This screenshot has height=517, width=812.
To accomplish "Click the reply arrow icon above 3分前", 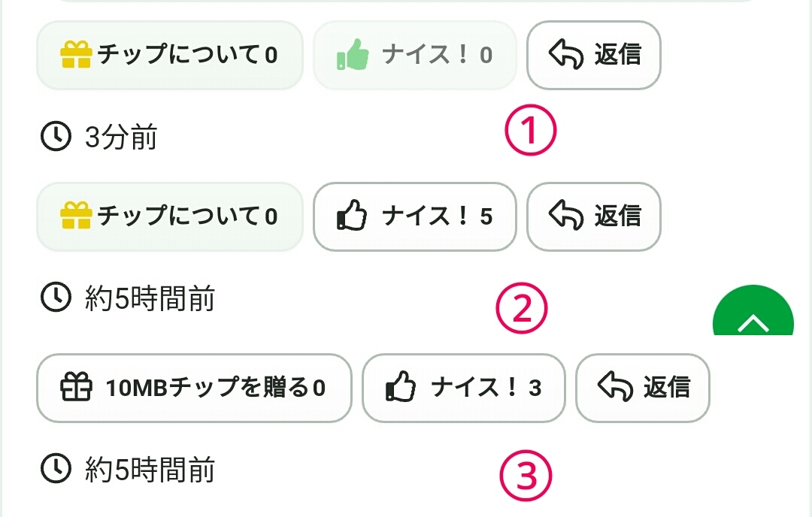I will (x=566, y=55).
